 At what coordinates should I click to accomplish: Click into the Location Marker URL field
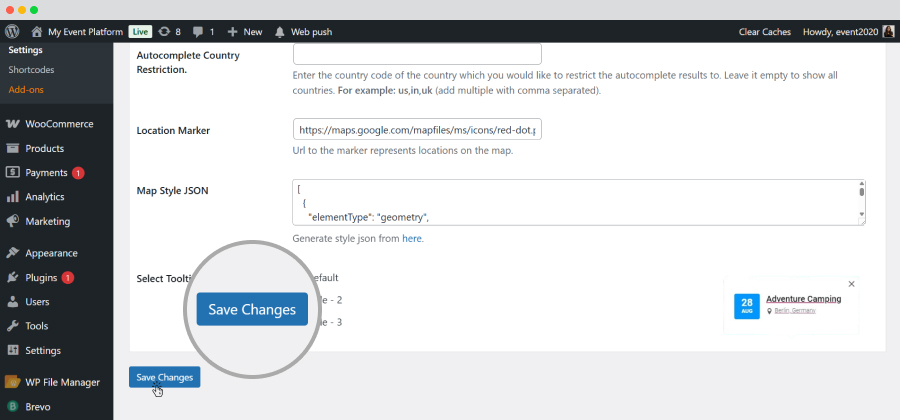click(417, 130)
